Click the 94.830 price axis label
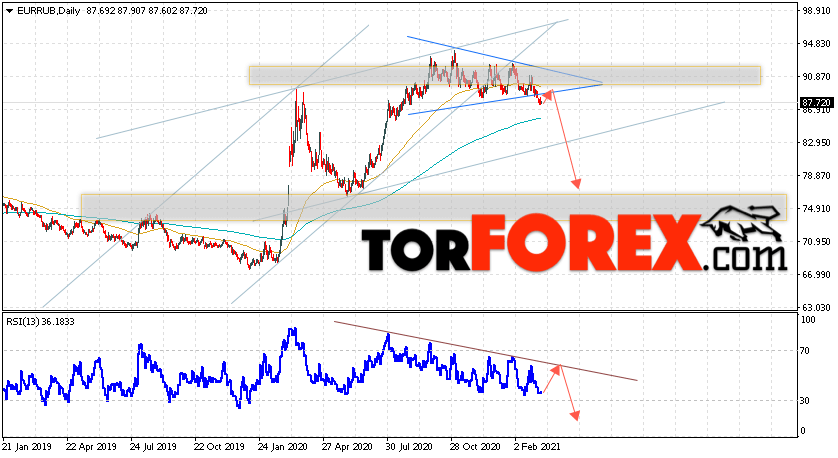 pyautogui.click(x=816, y=44)
